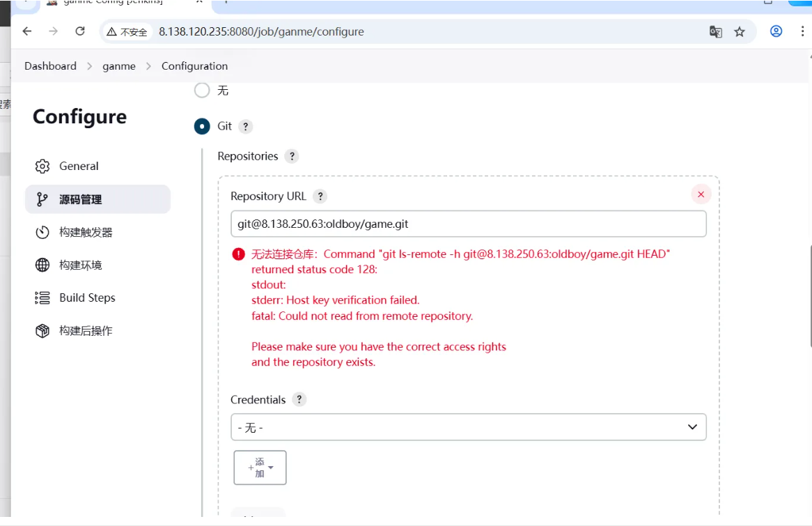Screen dimensions: 812x526
Task: Click the 'returned status code 128' text
Action: click(314, 270)
